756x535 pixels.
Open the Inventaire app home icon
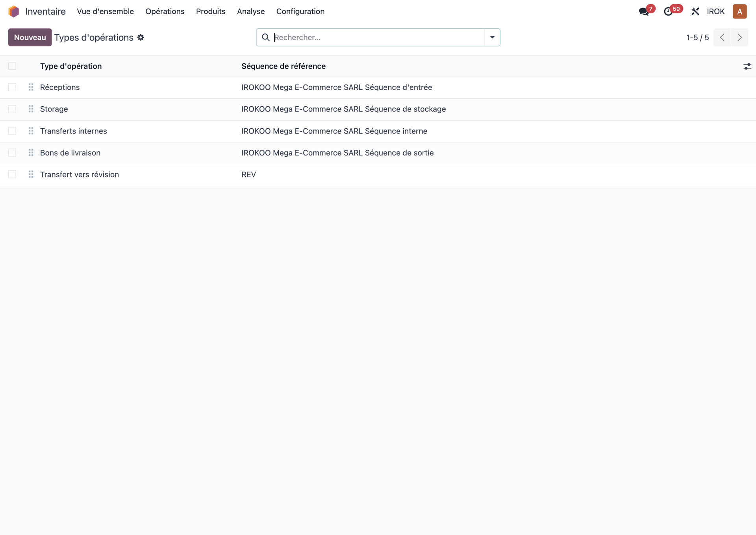[14, 11]
